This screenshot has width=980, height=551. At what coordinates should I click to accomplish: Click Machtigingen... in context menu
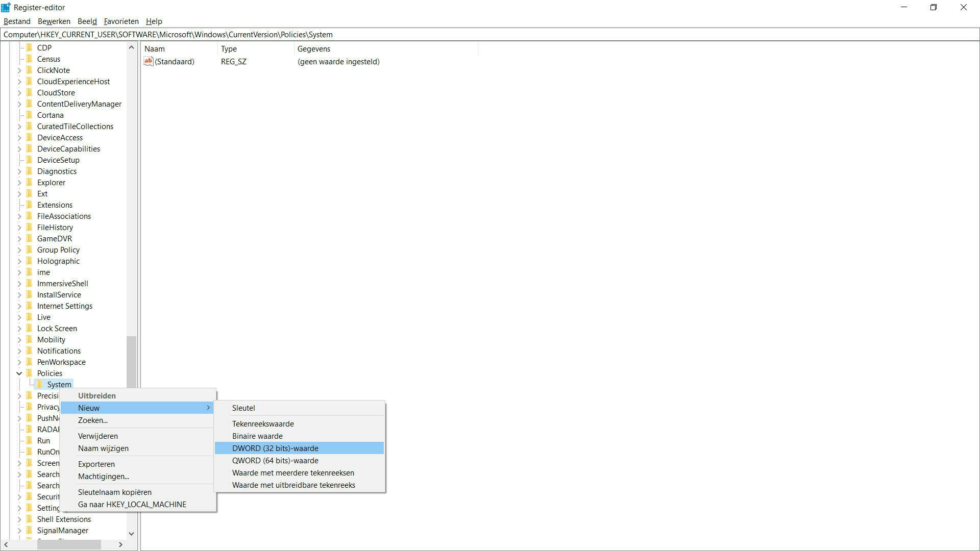click(104, 476)
